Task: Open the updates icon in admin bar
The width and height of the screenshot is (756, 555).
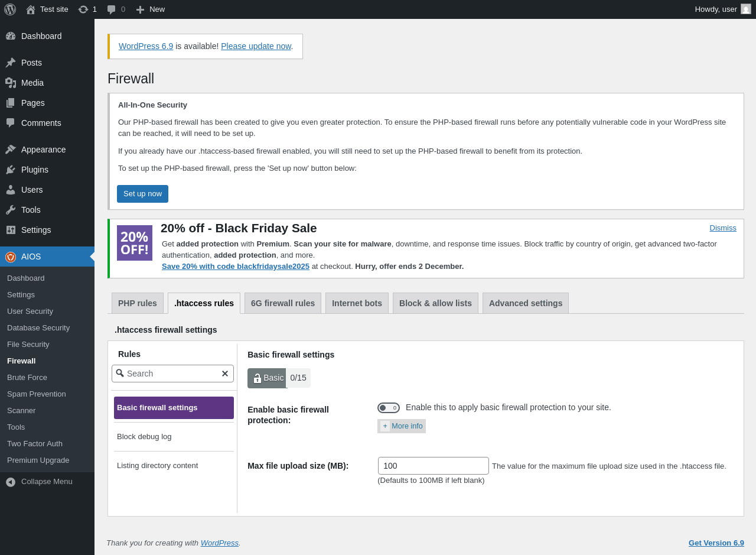Action: [83, 9]
